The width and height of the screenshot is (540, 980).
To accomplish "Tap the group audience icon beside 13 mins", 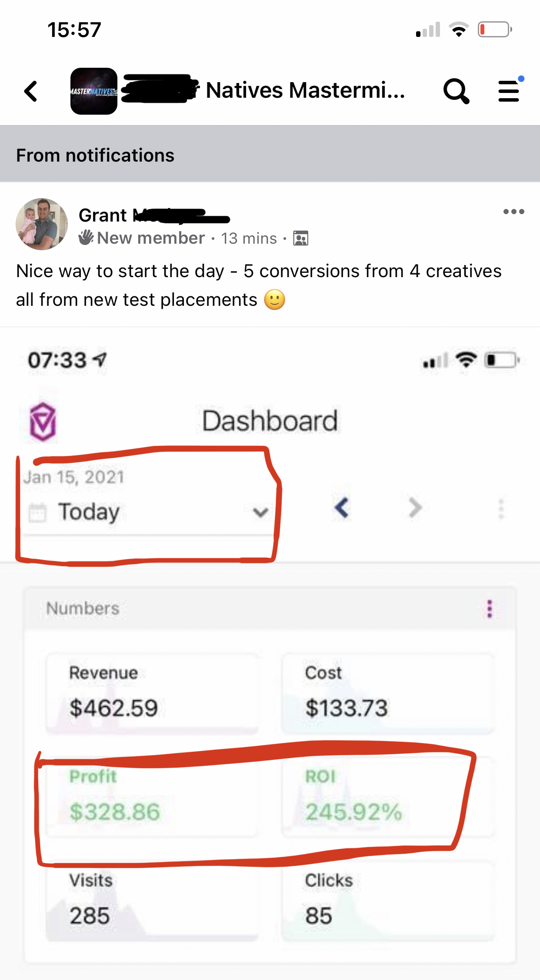I will point(301,238).
